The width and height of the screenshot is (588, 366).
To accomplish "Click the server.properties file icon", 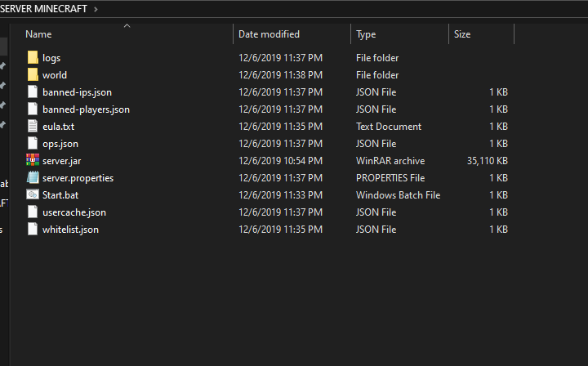I will point(33,178).
